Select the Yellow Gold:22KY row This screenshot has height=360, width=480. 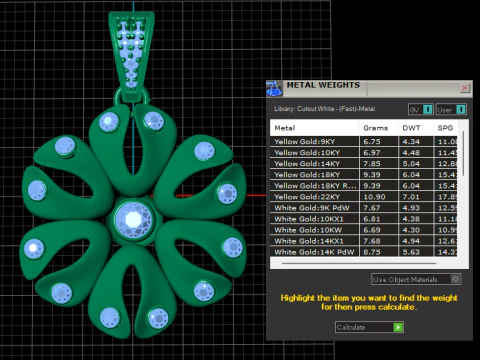coord(363,197)
